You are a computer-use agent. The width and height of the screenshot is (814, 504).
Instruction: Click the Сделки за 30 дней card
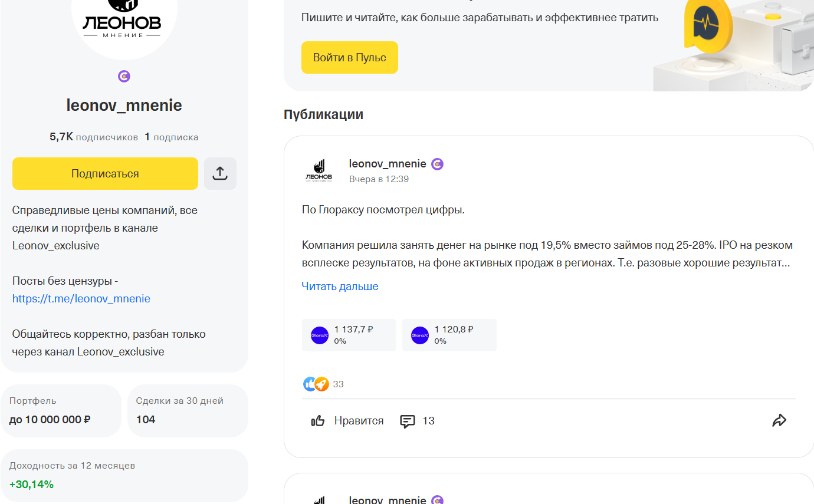pos(188,411)
